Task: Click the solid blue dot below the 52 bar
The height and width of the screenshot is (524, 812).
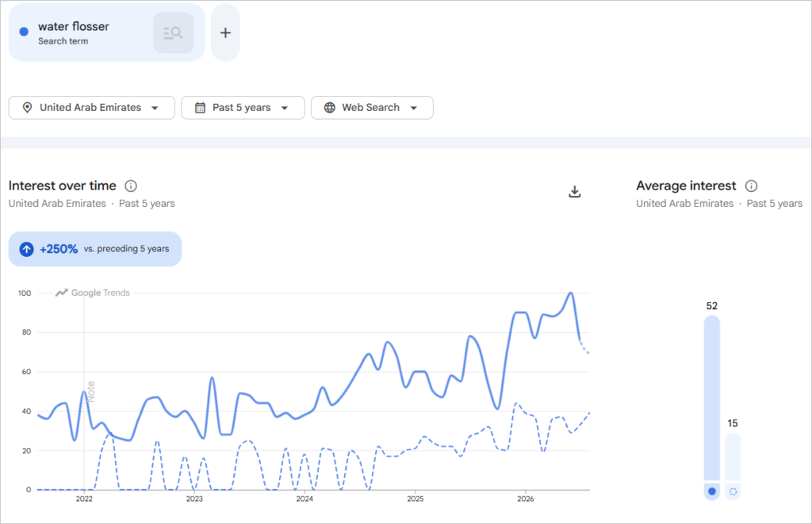Action: click(x=712, y=491)
